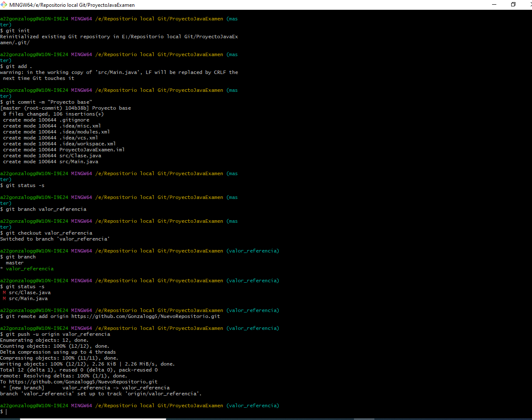Click the '$ git add .' command line

point(16,66)
